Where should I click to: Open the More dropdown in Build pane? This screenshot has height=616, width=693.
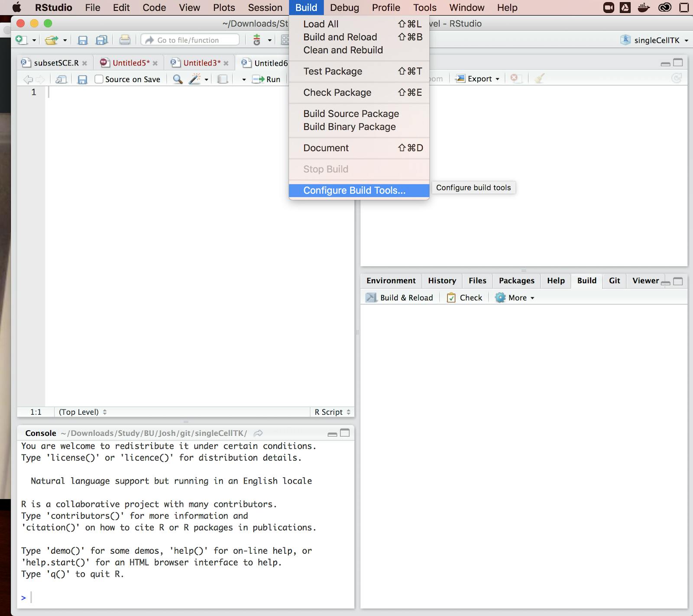pyautogui.click(x=515, y=298)
